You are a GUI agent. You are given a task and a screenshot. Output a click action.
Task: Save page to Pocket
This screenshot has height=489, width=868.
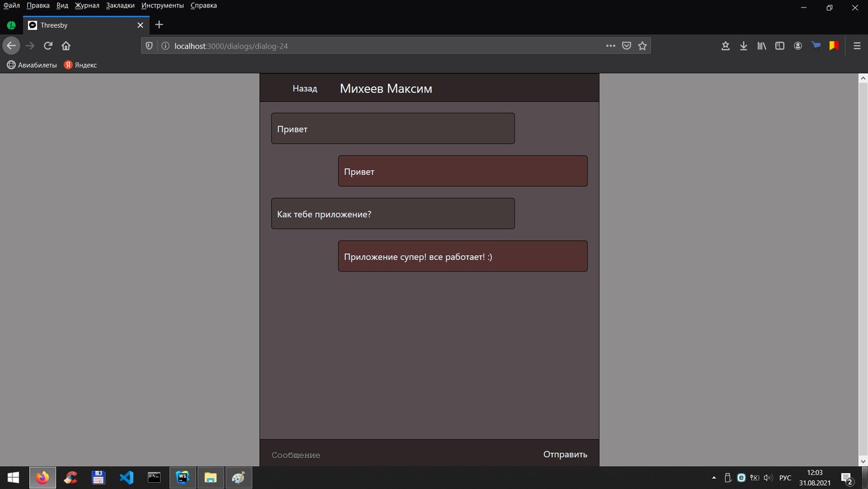point(626,46)
